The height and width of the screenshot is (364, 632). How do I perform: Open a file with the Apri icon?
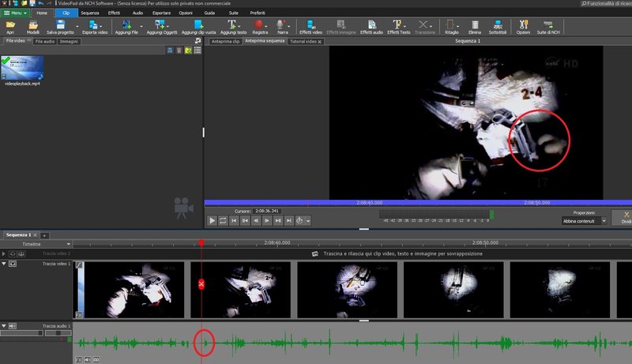point(10,27)
